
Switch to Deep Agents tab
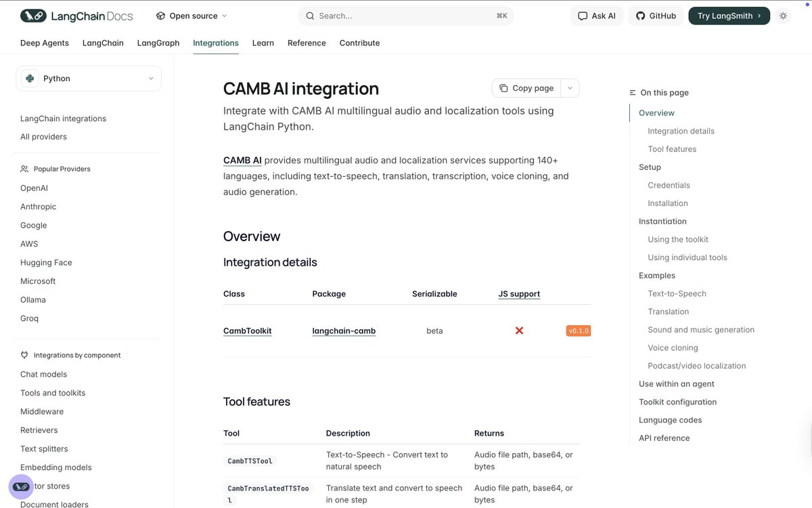tap(45, 43)
